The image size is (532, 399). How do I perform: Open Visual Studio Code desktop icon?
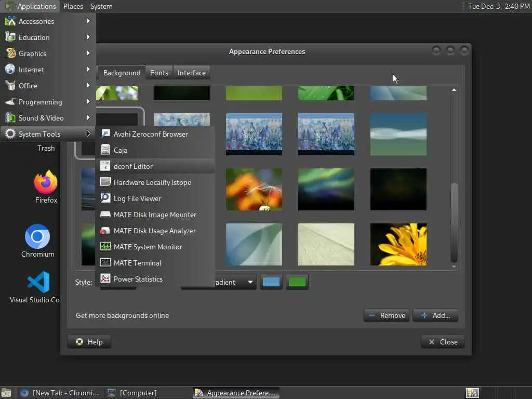[38, 282]
